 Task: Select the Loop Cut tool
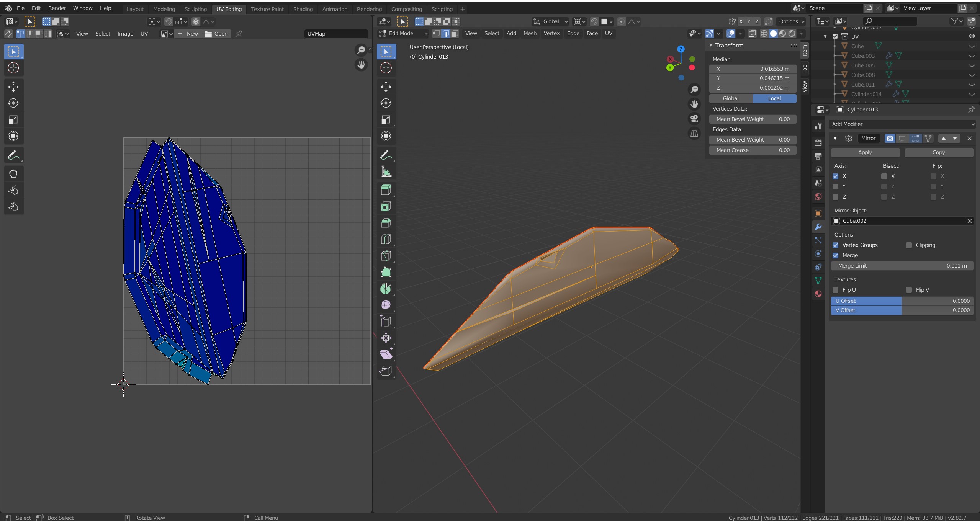click(x=386, y=239)
